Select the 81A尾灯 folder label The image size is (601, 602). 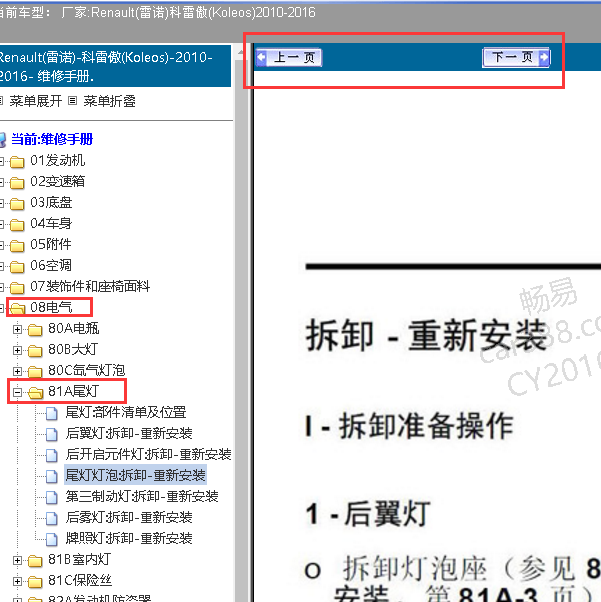[73, 391]
